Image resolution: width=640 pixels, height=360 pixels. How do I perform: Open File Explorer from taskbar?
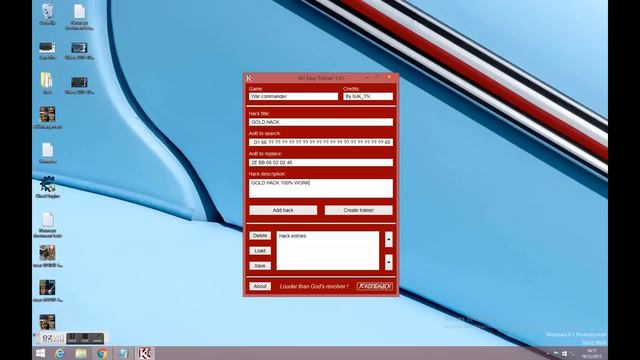(81, 353)
